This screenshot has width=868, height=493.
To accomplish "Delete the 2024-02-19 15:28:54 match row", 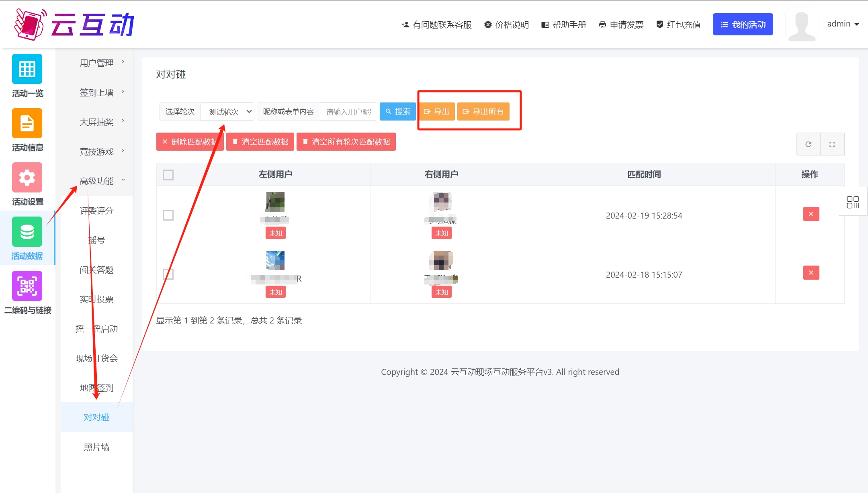I will click(811, 214).
